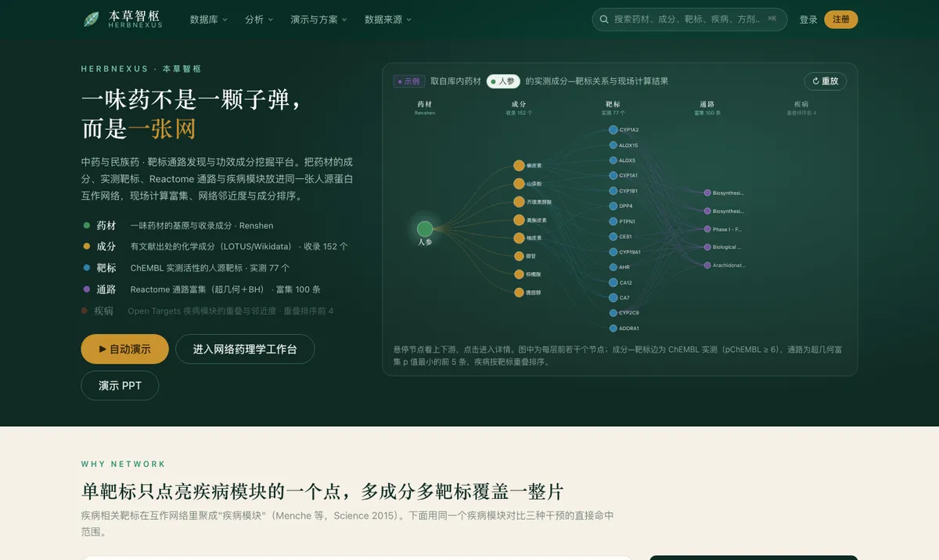Screen dimensions: 939x560
Task: Click the 成分 收录 152 column header
Action: (519, 108)
